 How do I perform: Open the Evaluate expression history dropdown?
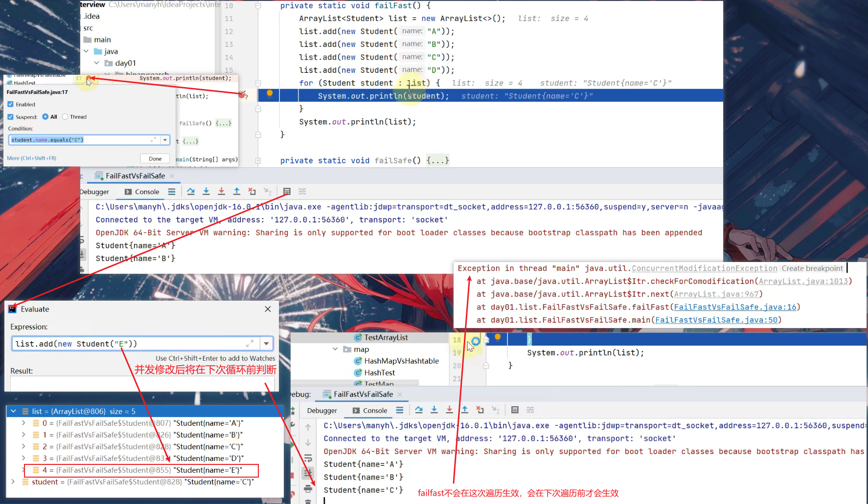(x=266, y=344)
